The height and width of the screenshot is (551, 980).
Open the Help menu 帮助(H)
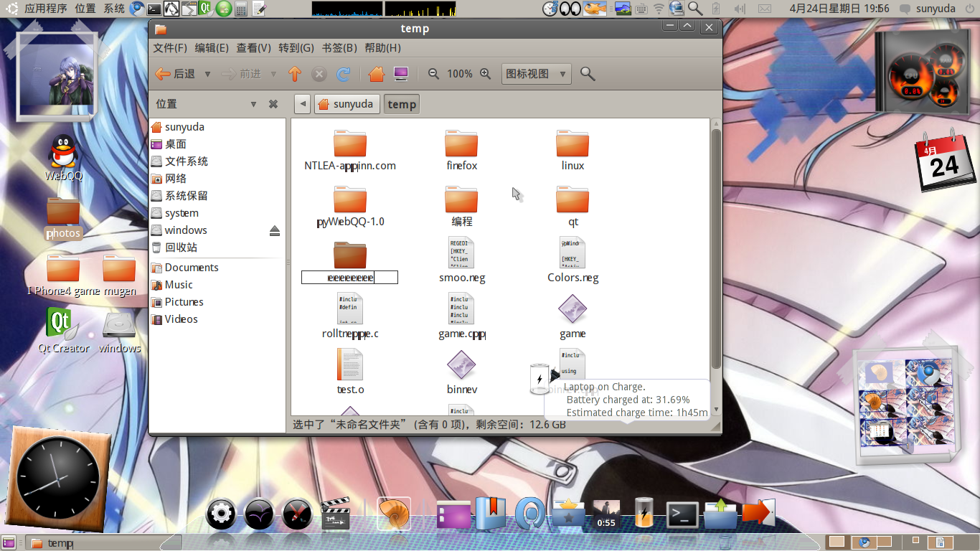point(382,47)
